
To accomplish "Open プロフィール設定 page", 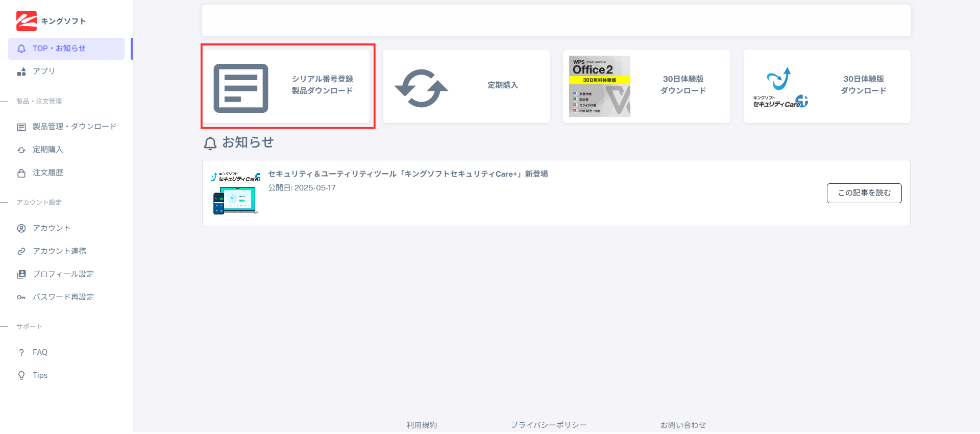I will coord(63,274).
